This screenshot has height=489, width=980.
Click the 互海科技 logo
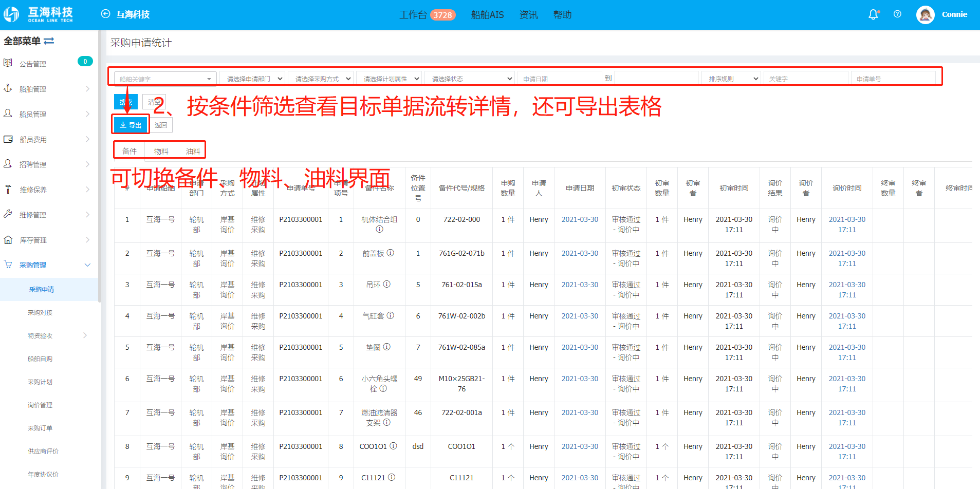point(39,14)
